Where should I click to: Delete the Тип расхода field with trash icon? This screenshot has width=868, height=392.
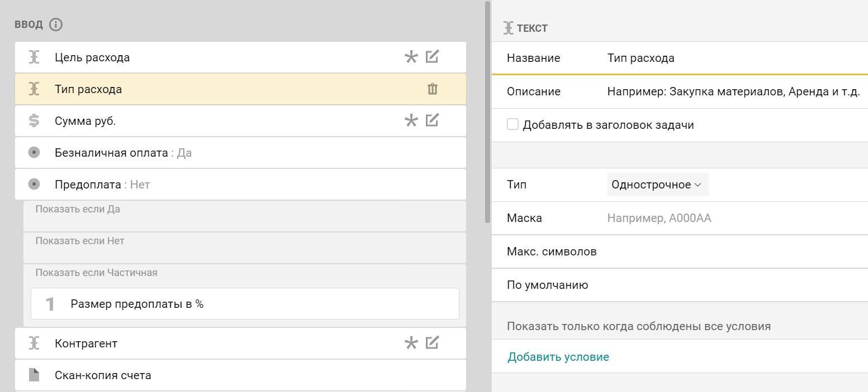coord(433,89)
